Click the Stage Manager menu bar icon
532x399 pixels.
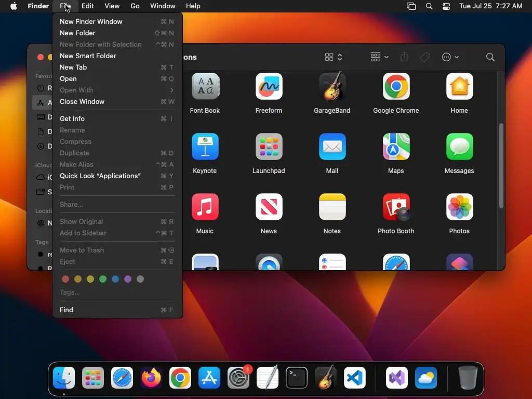pos(411,6)
